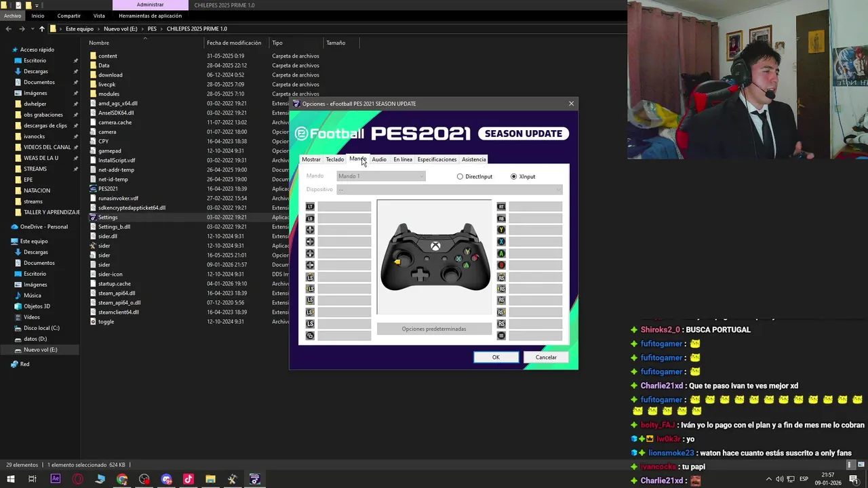The width and height of the screenshot is (868, 488).
Task: Close the Opciones dialog window
Action: 571,104
